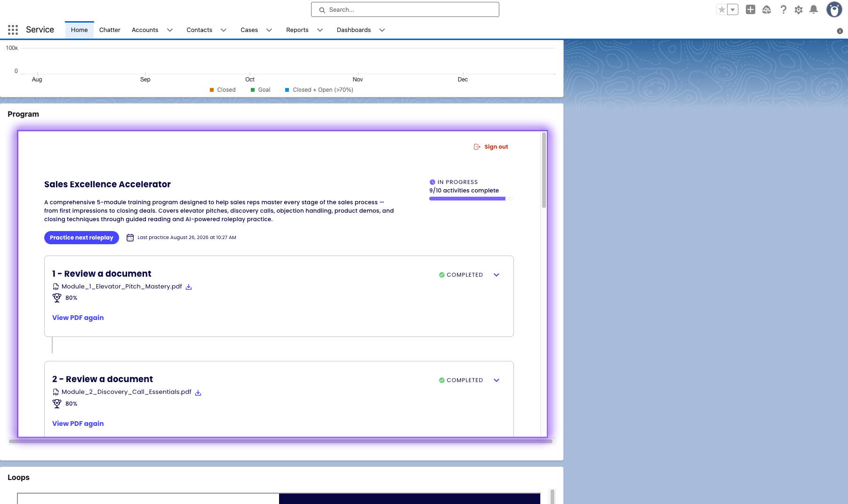The image size is (848, 504).
Task: Open the Reports tab dropdown chevron
Action: [320, 30]
